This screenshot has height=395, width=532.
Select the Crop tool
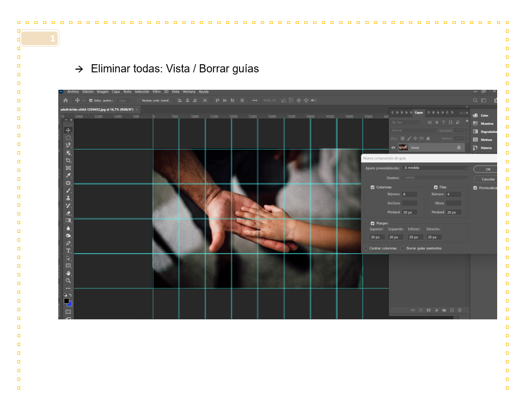click(68, 161)
